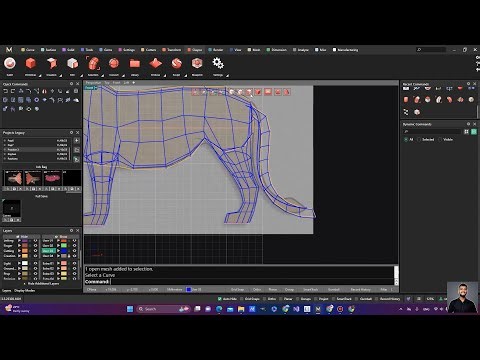Screen dimensions: 480x360
Task: Toggle visibility of green-swatch layer
Action: click(x=74, y=246)
